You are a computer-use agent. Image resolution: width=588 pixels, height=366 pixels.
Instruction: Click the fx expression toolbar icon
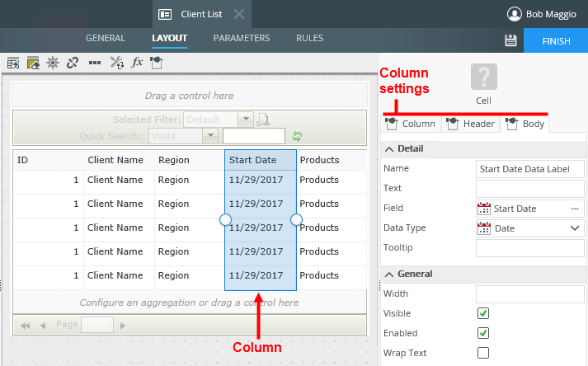click(138, 62)
